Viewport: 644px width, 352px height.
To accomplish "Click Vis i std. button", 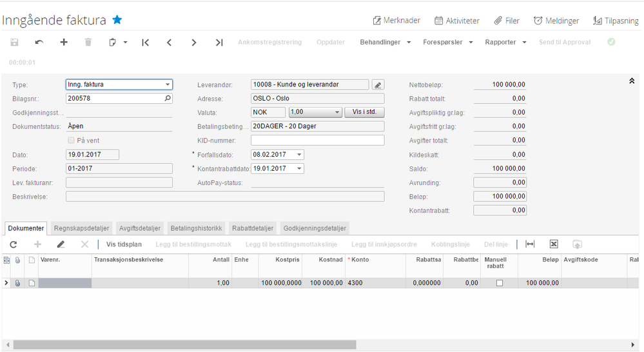I will tap(364, 112).
